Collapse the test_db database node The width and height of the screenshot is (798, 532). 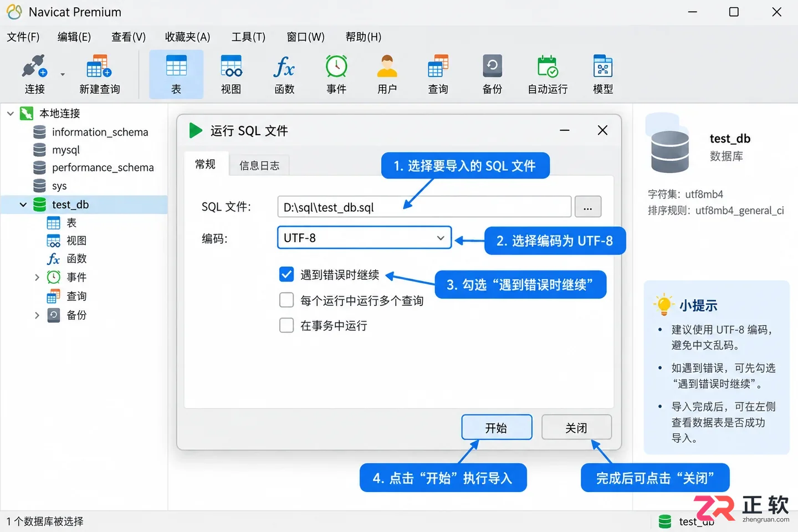(x=23, y=204)
